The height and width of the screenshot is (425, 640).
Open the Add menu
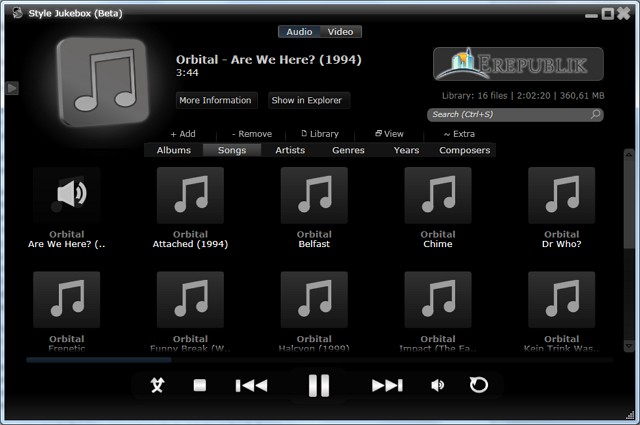coord(183,134)
